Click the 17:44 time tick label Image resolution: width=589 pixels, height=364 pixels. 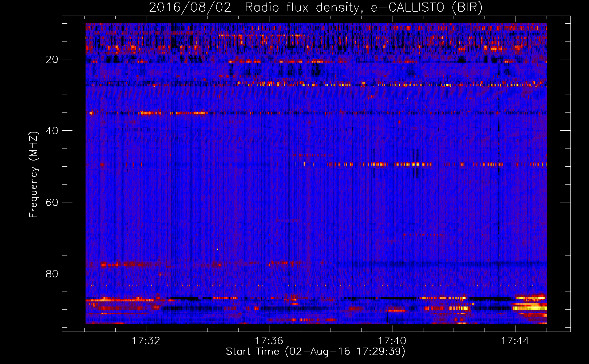click(515, 341)
